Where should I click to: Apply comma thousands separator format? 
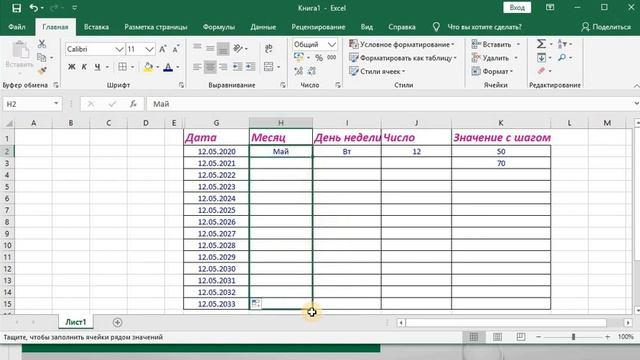pyautogui.click(x=331, y=58)
